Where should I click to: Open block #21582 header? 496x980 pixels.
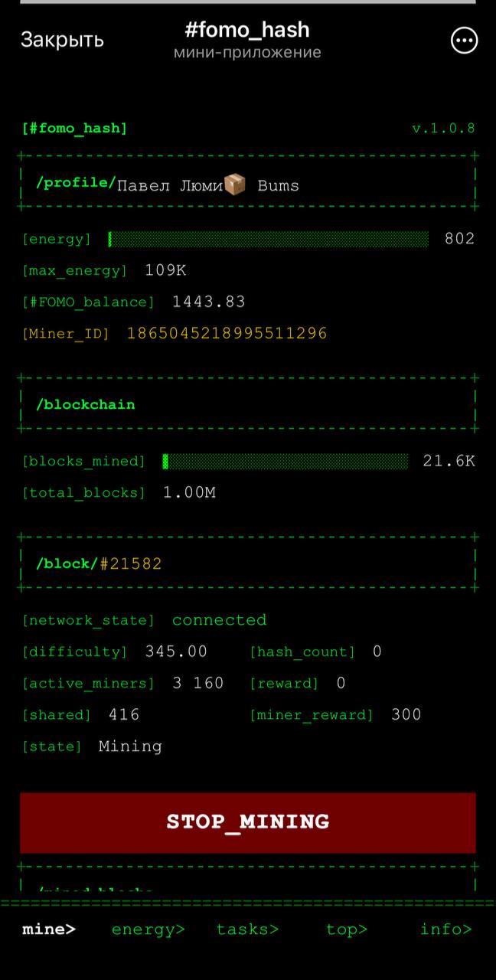coord(99,563)
